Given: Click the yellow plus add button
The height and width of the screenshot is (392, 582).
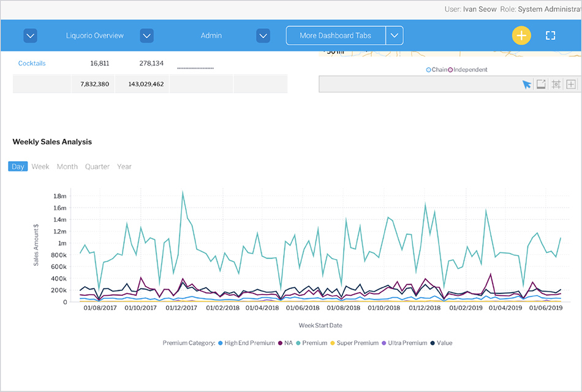Looking at the screenshot, I should (x=521, y=36).
